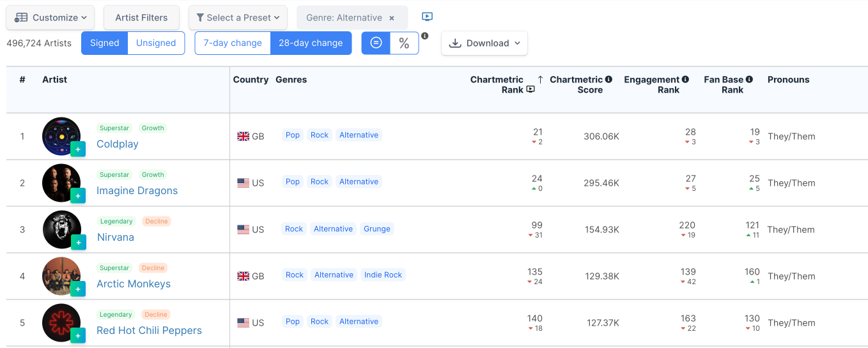
Task: Open the Download dropdown menu
Action: tap(484, 43)
